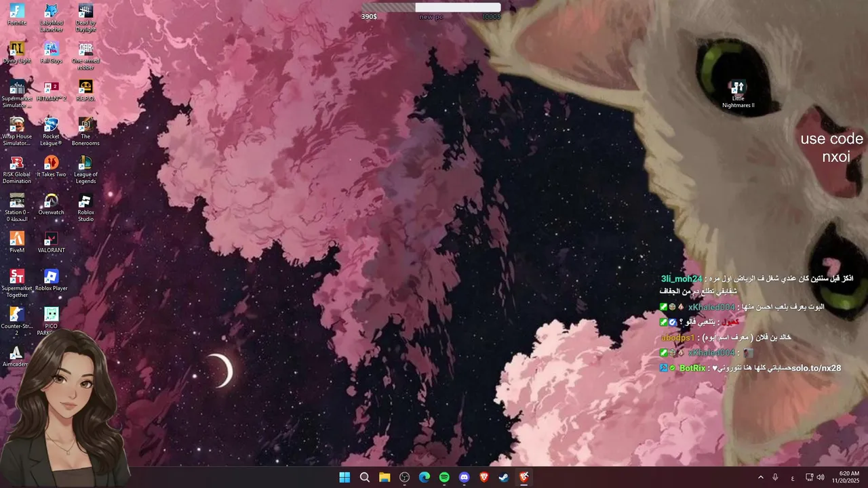Select the FiveM desktop shortcut
This screenshot has height=488, width=868.
coord(17,243)
